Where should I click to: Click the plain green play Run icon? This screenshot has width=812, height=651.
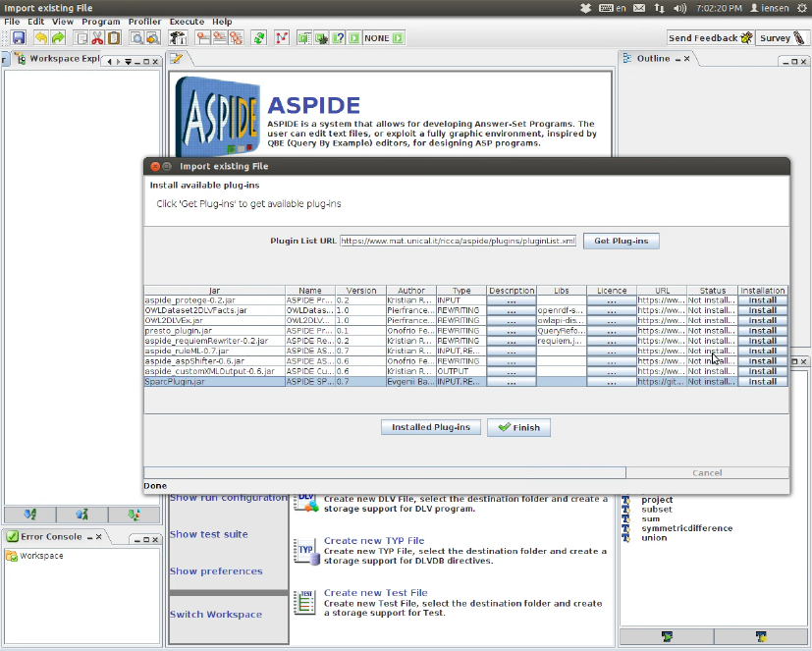354,38
